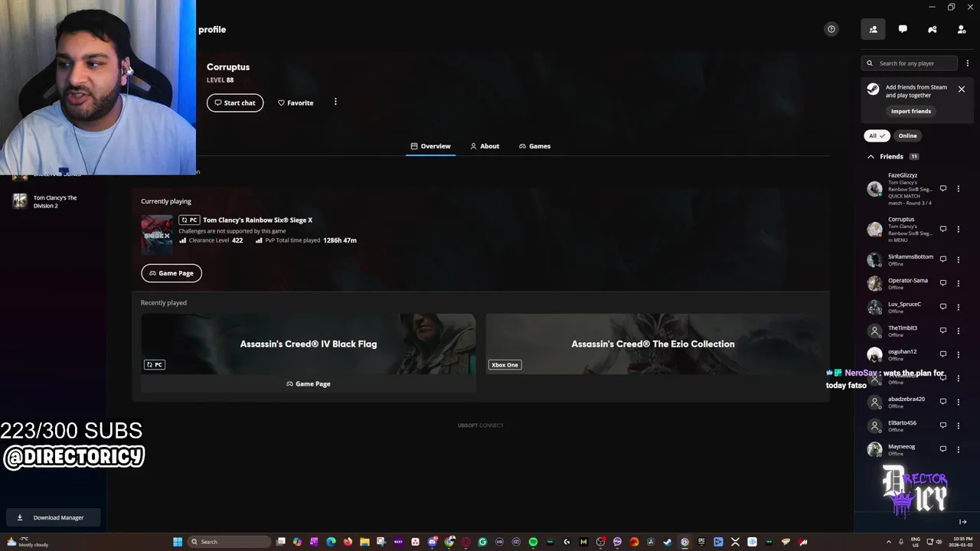Image resolution: width=980 pixels, height=551 pixels.
Task: Open Spotify from the taskbar
Action: tap(533, 542)
